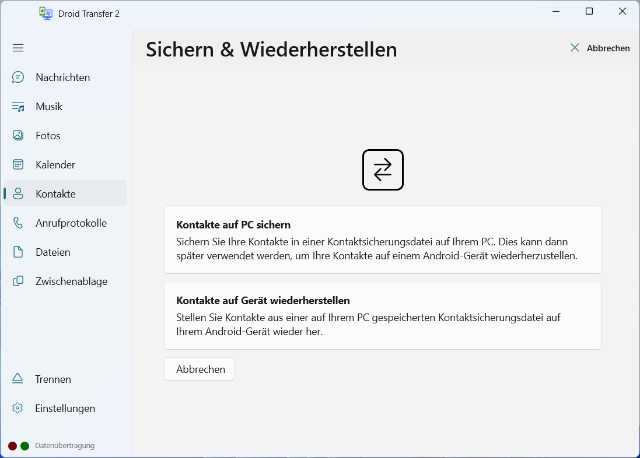Viewport: 640px width, 458px height.
Task: Click the bottom Abbrechen button
Action: point(200,369)
